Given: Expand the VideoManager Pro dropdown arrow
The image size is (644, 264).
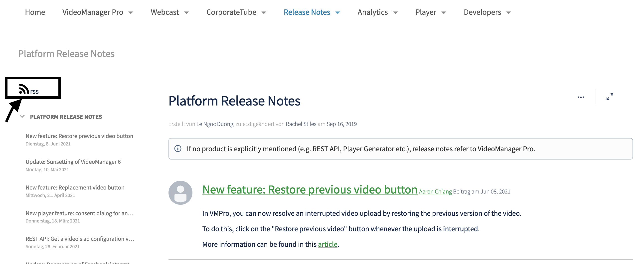Looking at the screenshot, I should point(131,12).
